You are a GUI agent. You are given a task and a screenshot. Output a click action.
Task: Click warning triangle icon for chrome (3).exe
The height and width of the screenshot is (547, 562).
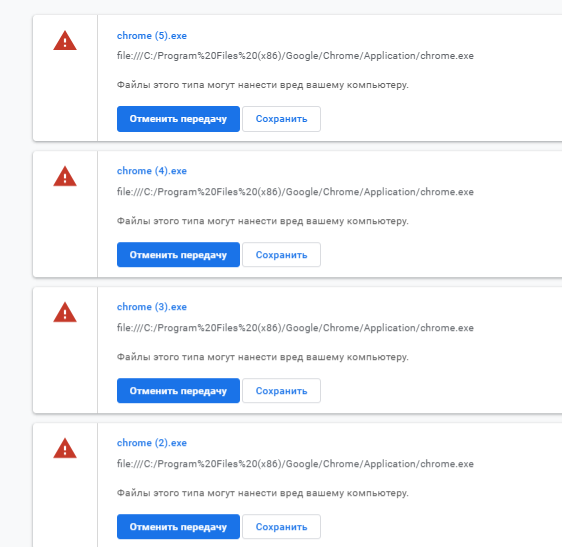click(65, 312)
